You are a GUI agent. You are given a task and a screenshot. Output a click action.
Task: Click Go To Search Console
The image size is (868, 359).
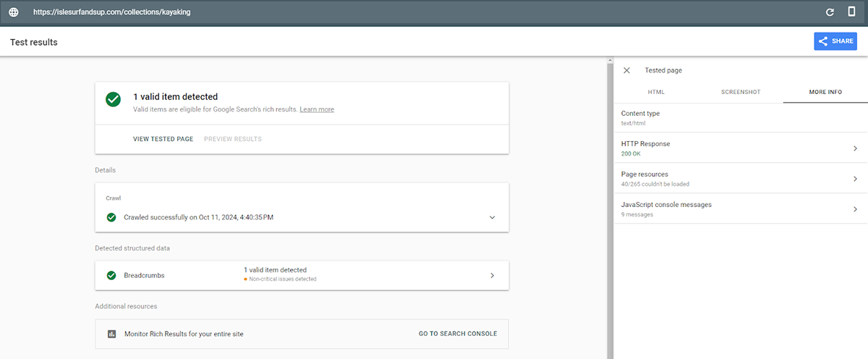458,334
